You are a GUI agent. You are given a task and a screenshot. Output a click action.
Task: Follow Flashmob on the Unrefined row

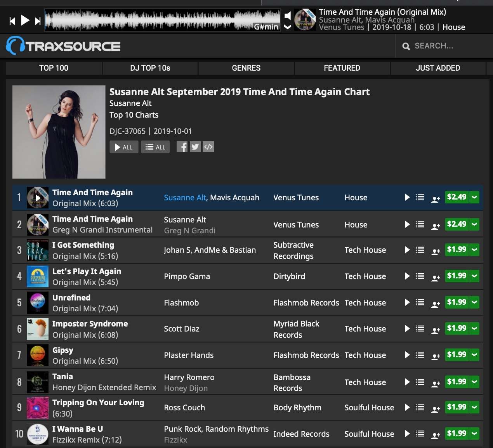pyautogui.click(x=436, y=304)
